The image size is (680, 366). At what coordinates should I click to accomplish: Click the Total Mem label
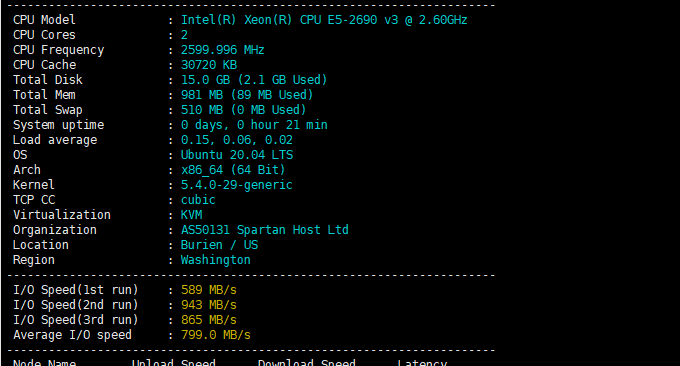[44, 95]
